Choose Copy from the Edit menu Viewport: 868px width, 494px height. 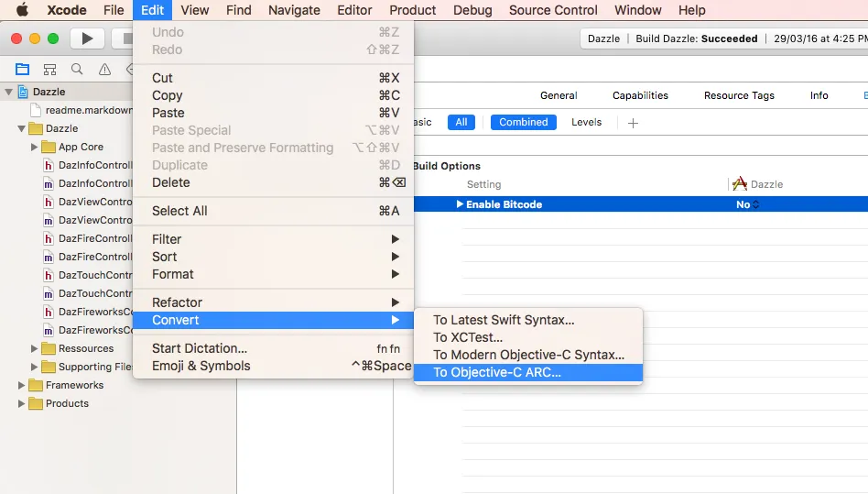(x=274, y=95)
